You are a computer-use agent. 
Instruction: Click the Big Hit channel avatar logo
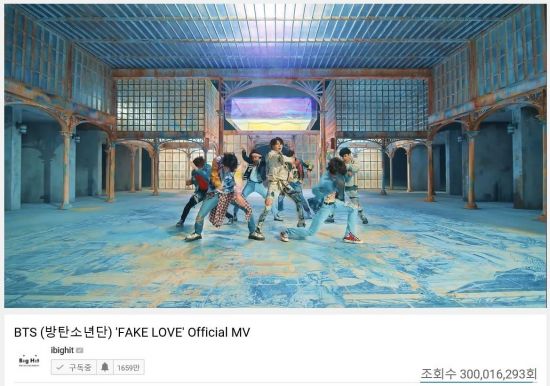(29, 361)
